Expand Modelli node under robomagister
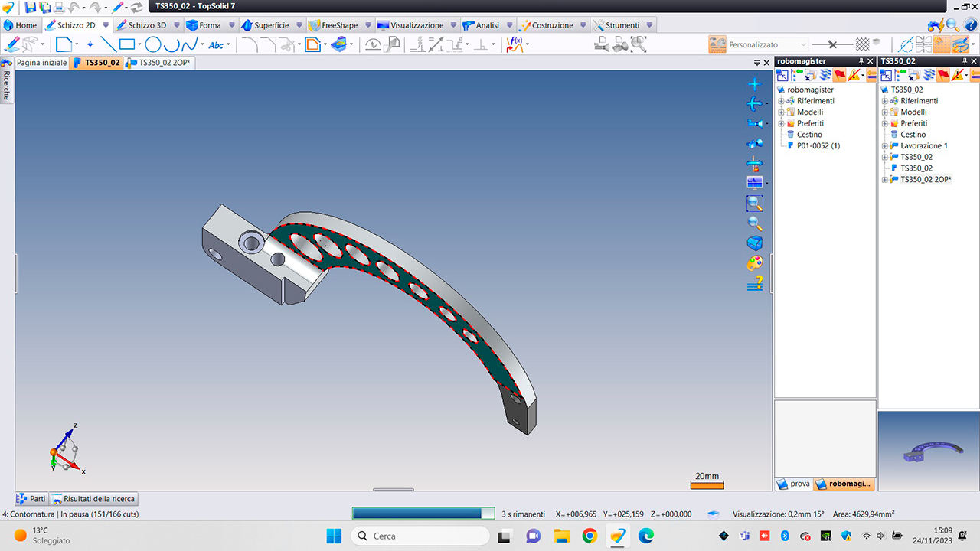980x551 pixels. [781, 112]
